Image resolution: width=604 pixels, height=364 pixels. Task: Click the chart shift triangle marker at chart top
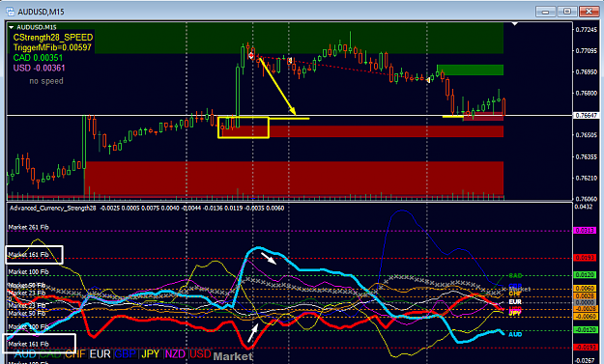point(514,24)
